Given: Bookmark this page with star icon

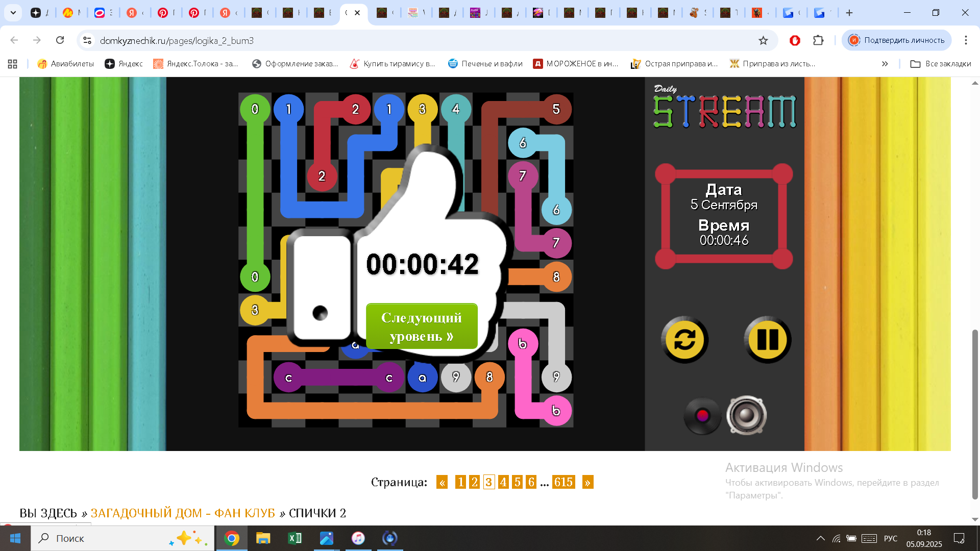Looking at the screenshot, I should click(x=763, y=40).
